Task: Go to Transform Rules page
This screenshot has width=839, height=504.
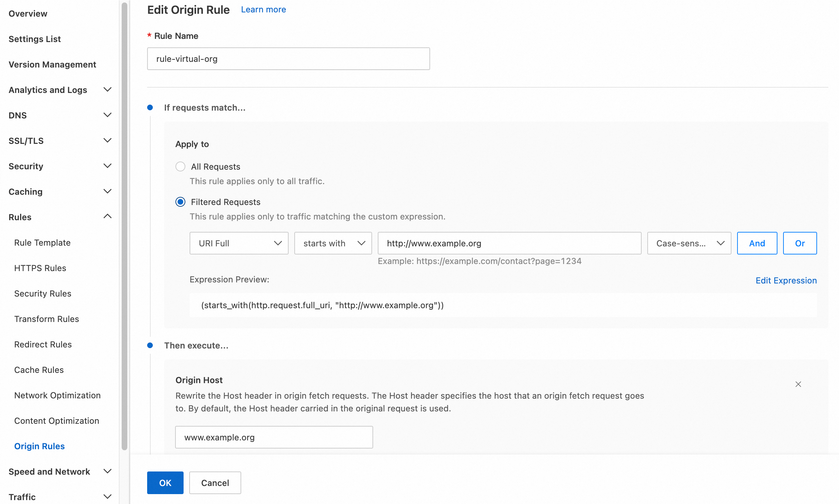Action: pos(46,319)
